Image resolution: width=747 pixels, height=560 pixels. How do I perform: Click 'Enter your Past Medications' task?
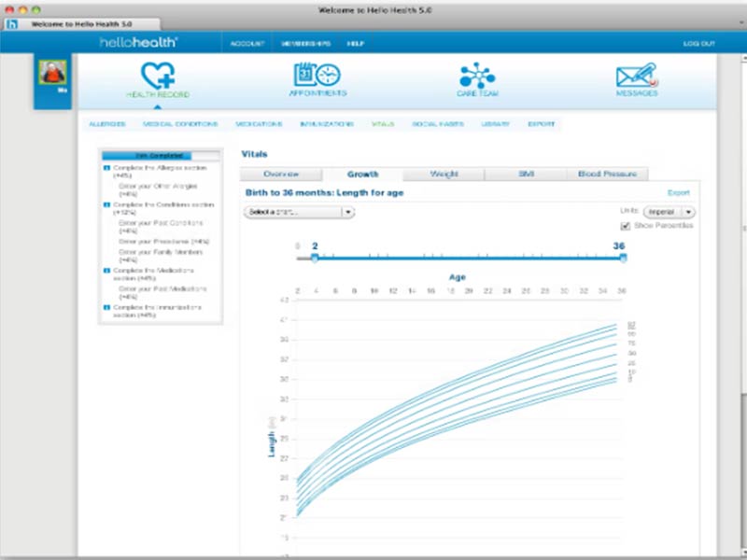(x=162, y=292)
